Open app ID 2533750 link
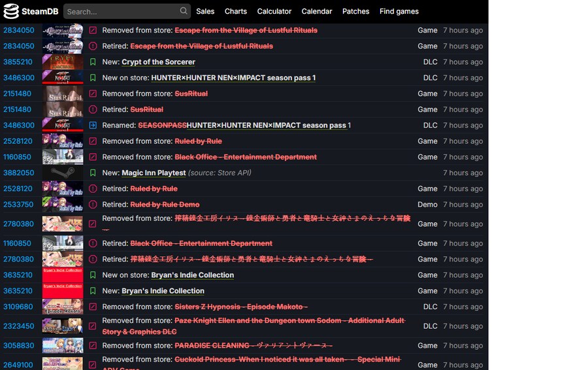The height and width of the screenshot is (370, 588). point(18,205)
